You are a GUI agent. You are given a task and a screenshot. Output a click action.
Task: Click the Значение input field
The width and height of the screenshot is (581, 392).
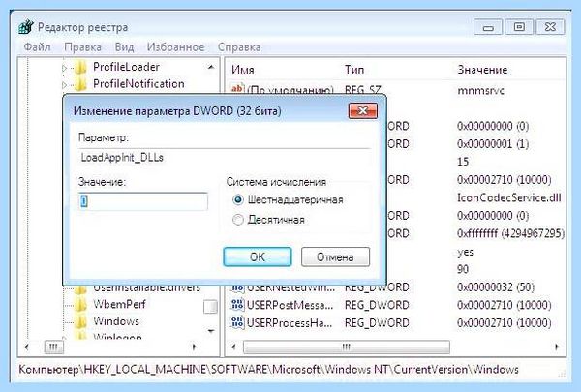point(143,201)
